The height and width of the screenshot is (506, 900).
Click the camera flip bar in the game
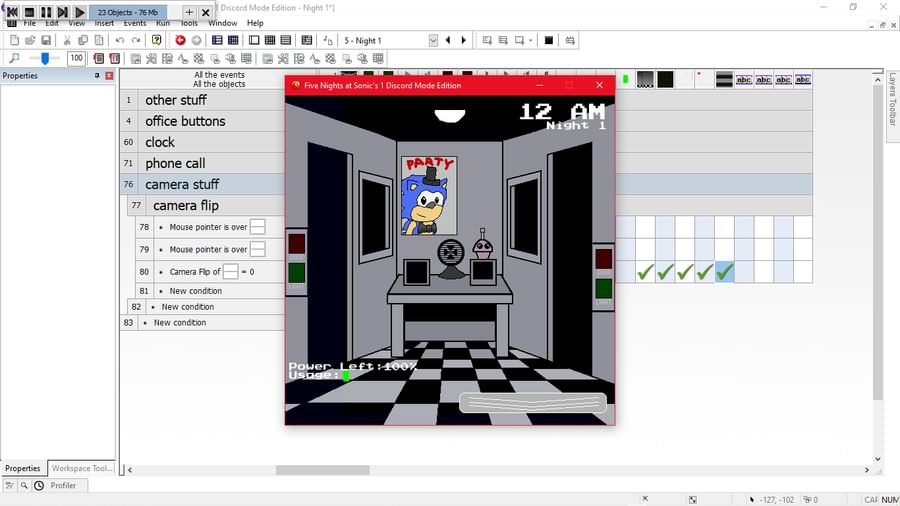[533, 403]
